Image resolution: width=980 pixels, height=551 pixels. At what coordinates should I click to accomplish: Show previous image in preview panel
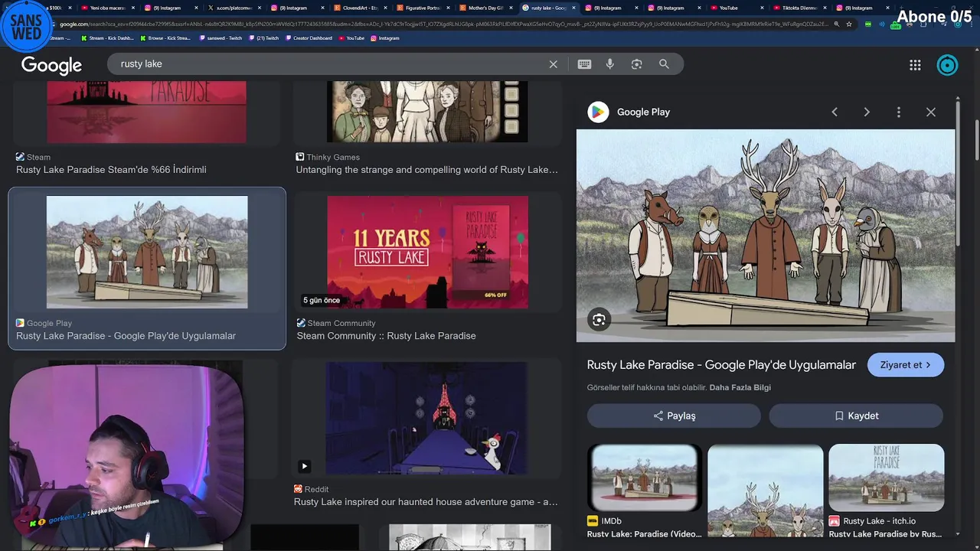tap(835, 112)
